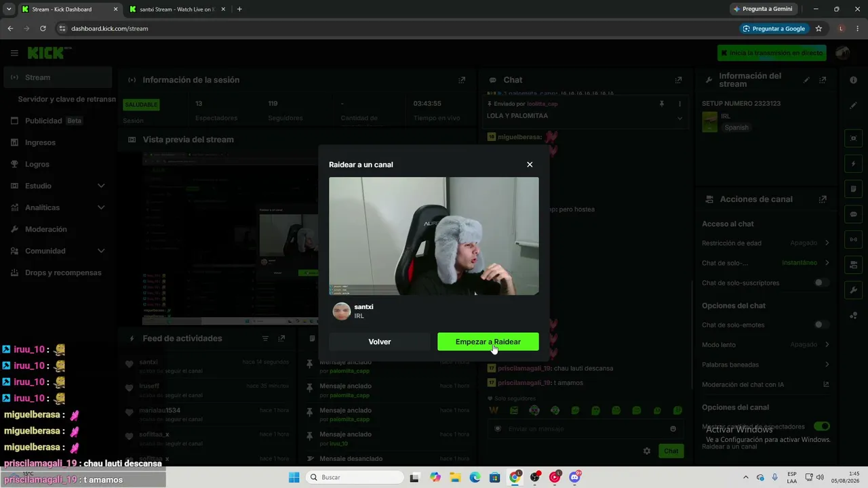The height and width of the screenshot is (488, 868).
Task: Open Discord from the taskbar
Action: [x=575, y=477]
